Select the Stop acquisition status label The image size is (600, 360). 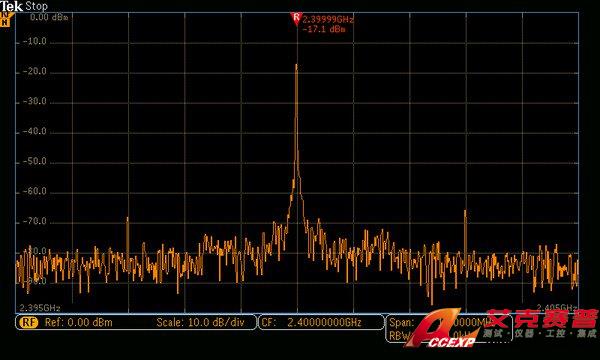tap(37, 6)
